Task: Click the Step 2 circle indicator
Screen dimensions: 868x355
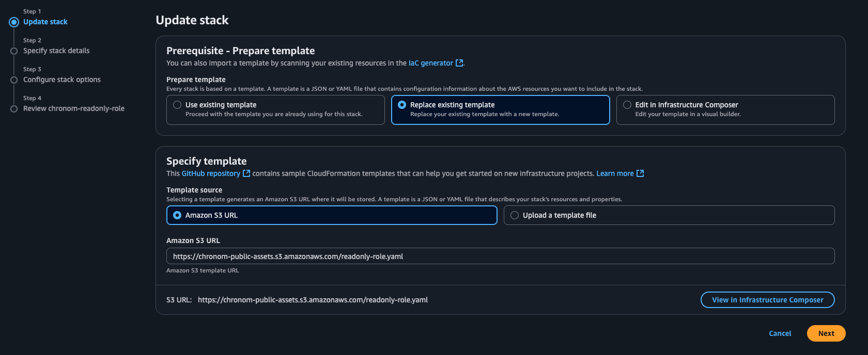Action: 14,51
